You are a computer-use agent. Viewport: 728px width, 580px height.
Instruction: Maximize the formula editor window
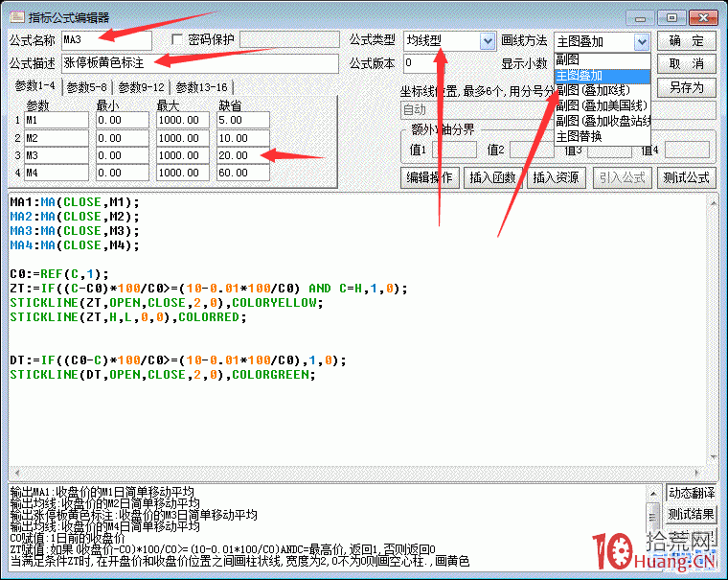672,17
